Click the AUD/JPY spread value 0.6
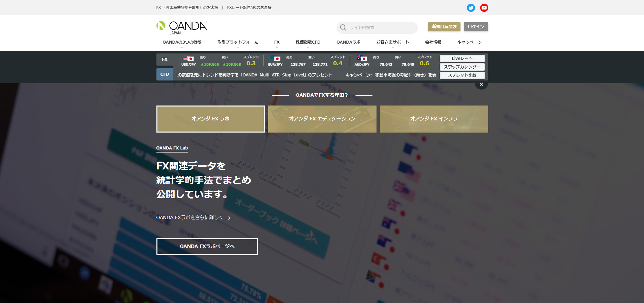 424,64
